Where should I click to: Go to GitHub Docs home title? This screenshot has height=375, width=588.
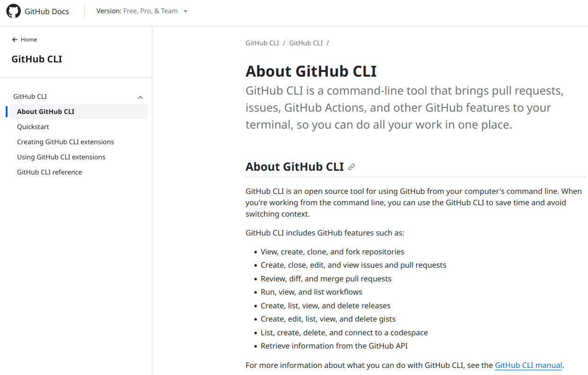(47, 11)
